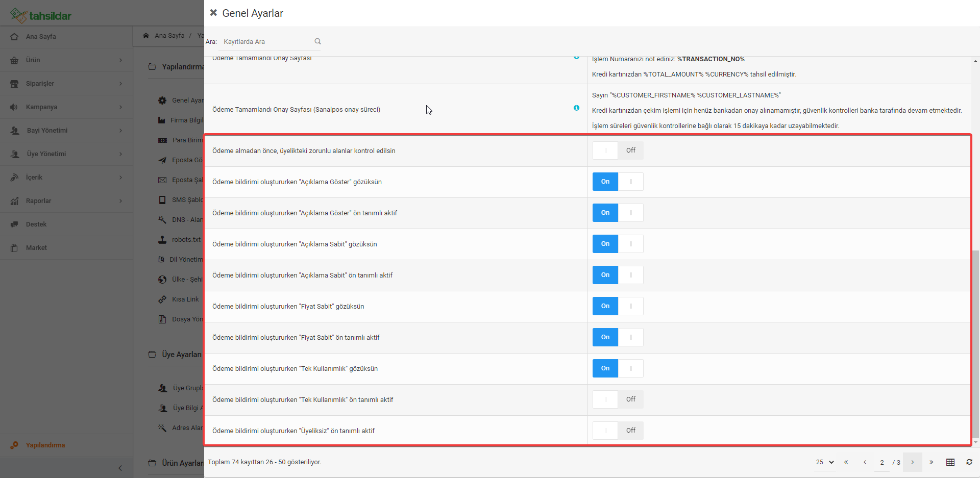Open Ana Sayfa in sidebar
Screen dimensions: 980x478
click(66, 37)
